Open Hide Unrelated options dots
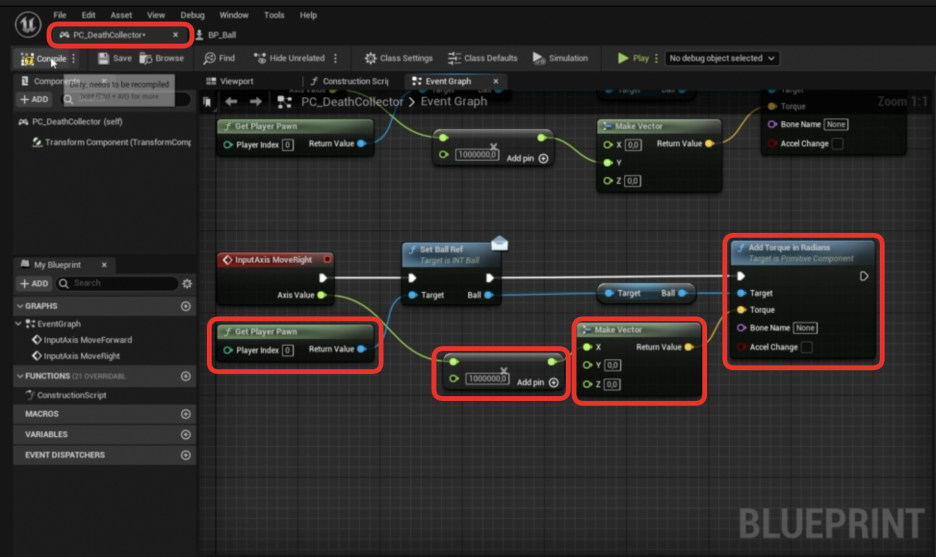Image resolution: width=936 pixels, height=557 pixels. tap(335, 58)
